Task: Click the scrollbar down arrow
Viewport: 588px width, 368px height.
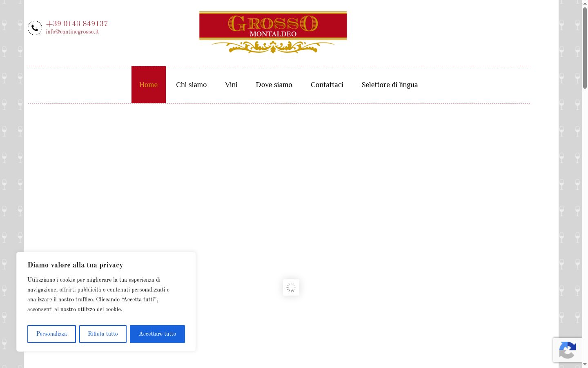Action: click(x=585, y=364)
